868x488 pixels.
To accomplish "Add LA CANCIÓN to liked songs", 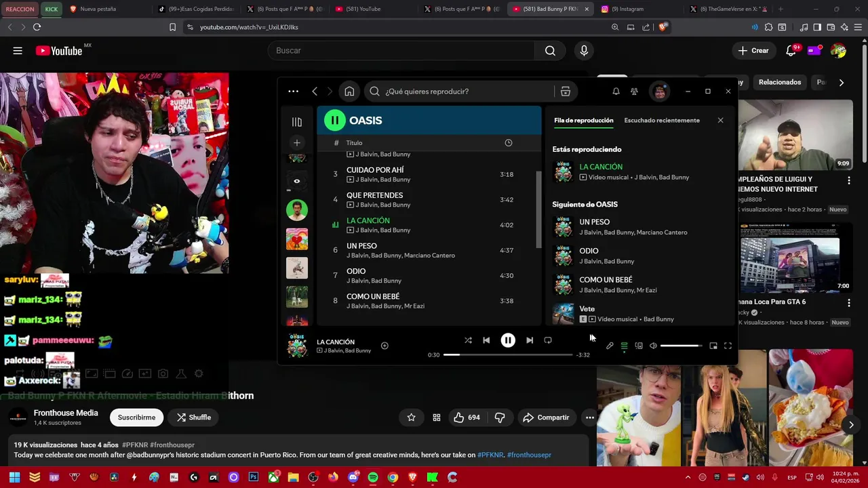I will (x=384, y=346).
